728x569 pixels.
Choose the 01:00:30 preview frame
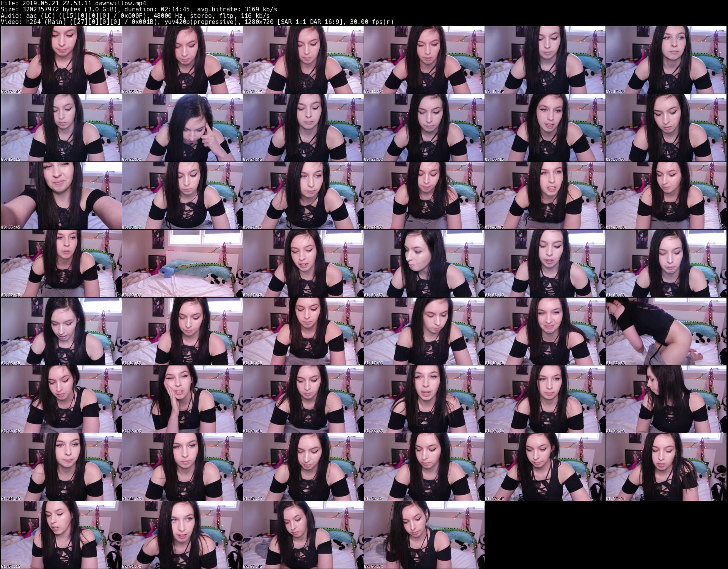tap(424, 263)
